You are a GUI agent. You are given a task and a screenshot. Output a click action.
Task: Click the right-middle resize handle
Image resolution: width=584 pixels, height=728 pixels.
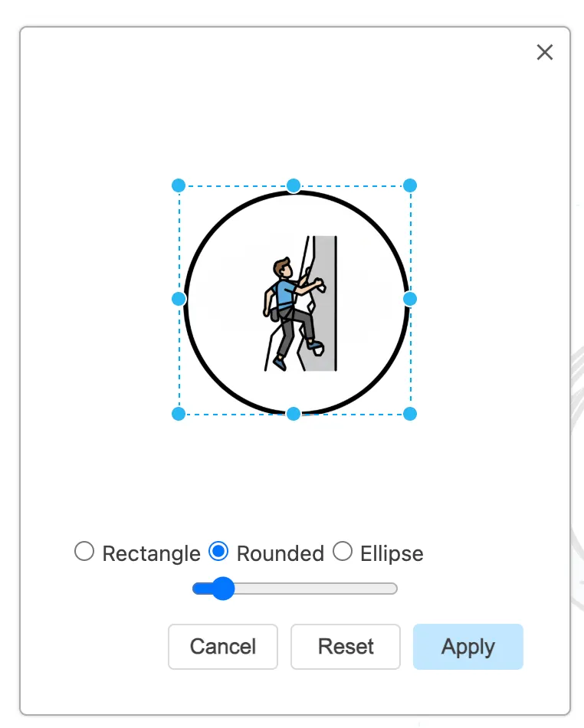pos(410,299)
